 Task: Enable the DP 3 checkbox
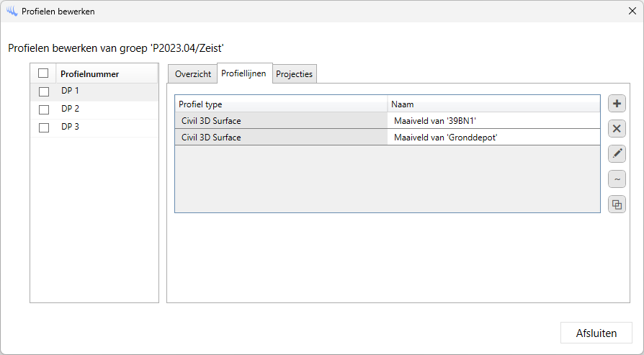pos(44,127)
